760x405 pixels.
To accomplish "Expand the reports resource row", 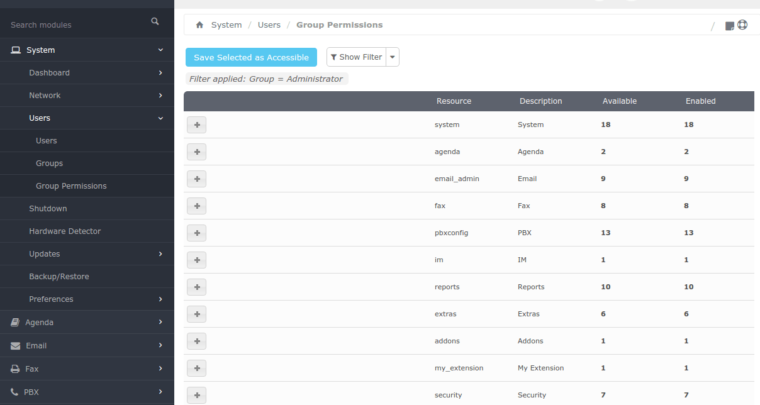I will pyautogui.click(x=196, y=287).
